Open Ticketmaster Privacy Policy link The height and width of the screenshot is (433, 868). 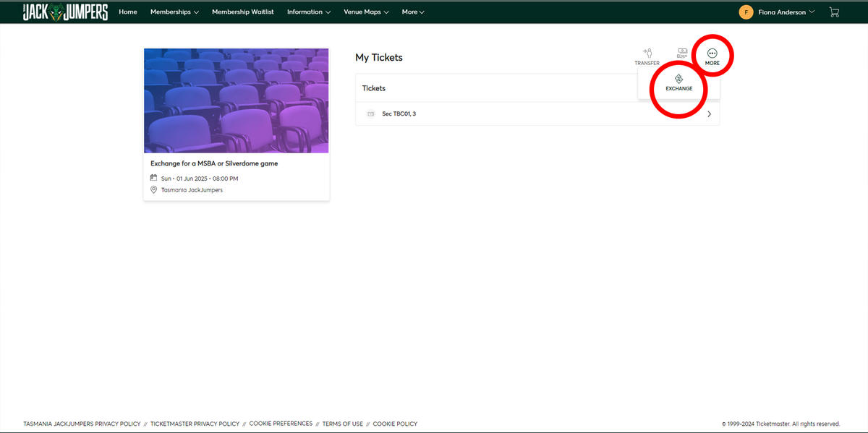click(x=195, y=424)
